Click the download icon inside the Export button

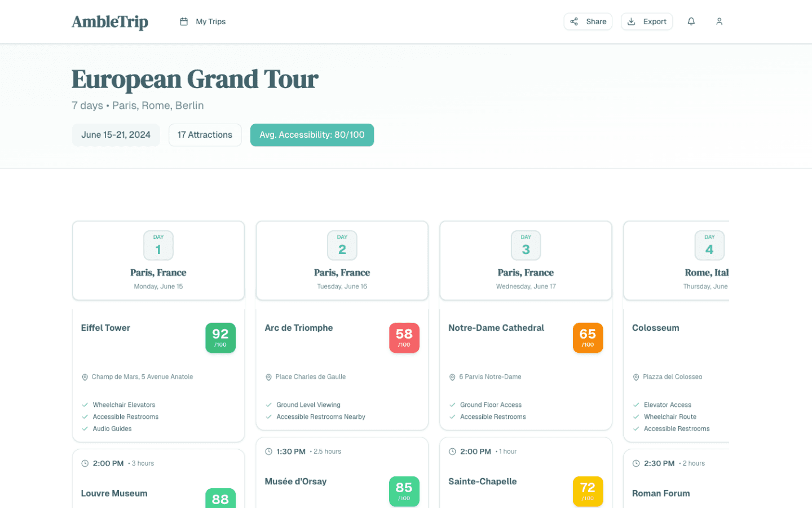(x=630, y=21)
